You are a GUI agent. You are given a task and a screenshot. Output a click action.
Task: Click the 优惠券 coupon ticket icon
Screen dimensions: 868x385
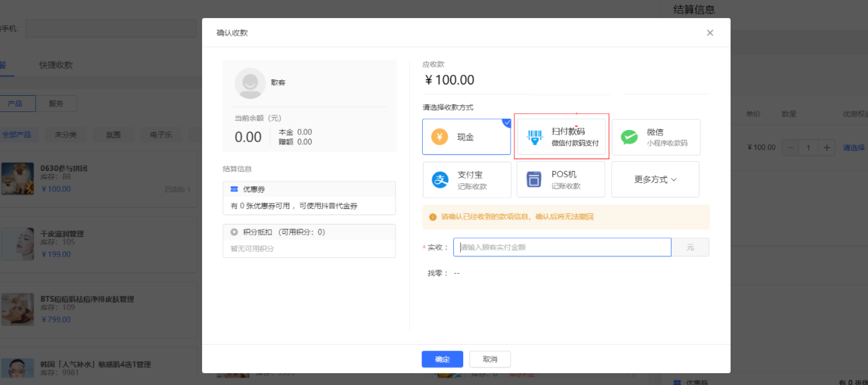[x=234, y=189]
